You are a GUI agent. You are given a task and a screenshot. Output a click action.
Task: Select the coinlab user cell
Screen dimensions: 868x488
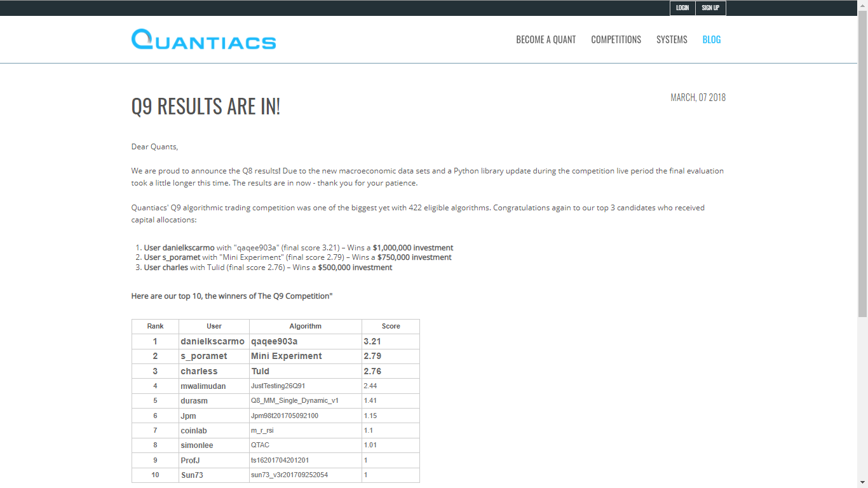pos(214,431)
